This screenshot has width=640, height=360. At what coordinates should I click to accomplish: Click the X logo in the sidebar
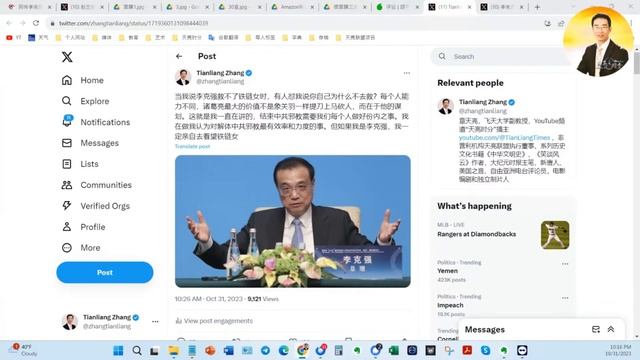pos(67,57)
